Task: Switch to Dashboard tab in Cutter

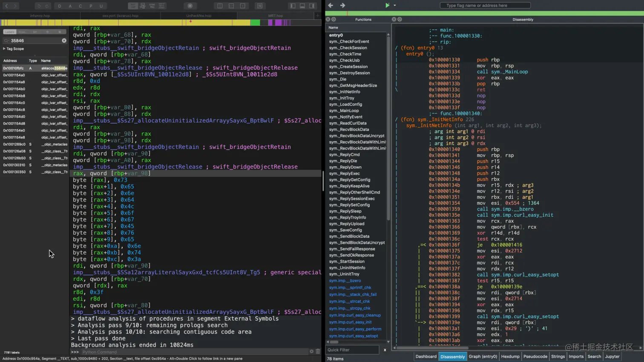Action: point(426,356)
